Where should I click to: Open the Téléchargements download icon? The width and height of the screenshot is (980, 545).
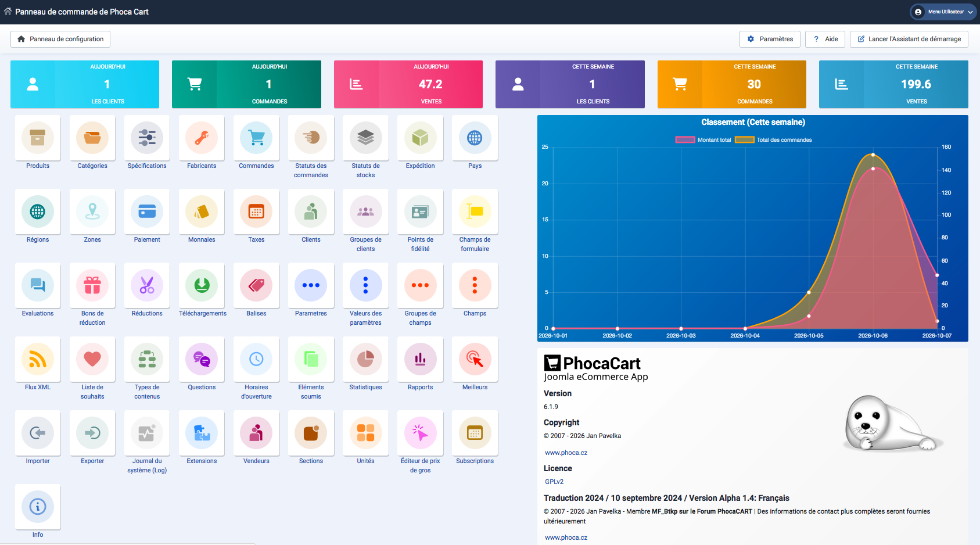coord(202,285)
